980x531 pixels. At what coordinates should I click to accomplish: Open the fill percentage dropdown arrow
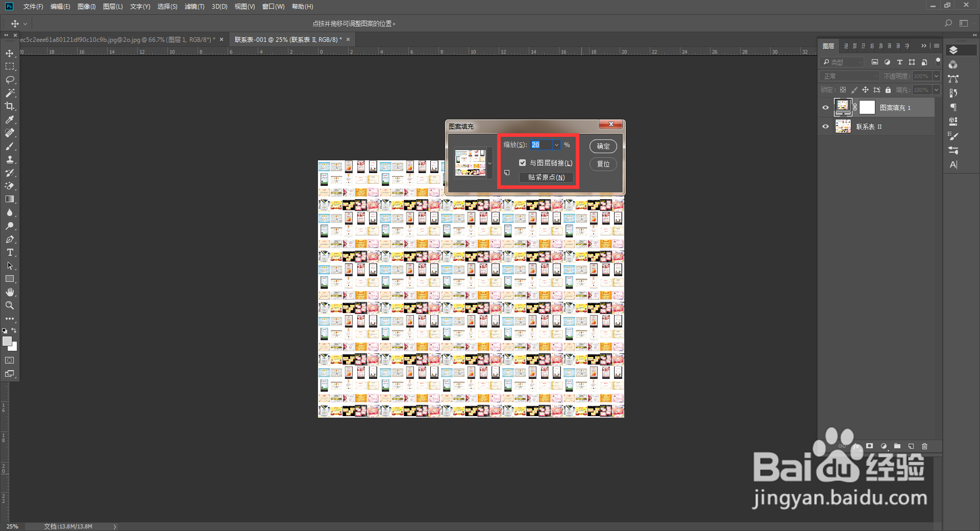pyautogui.click(x=936, y=90)
